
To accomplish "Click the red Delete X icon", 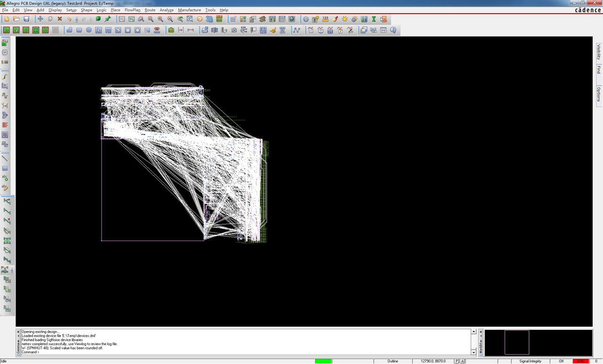I will [x=60, y=19].
